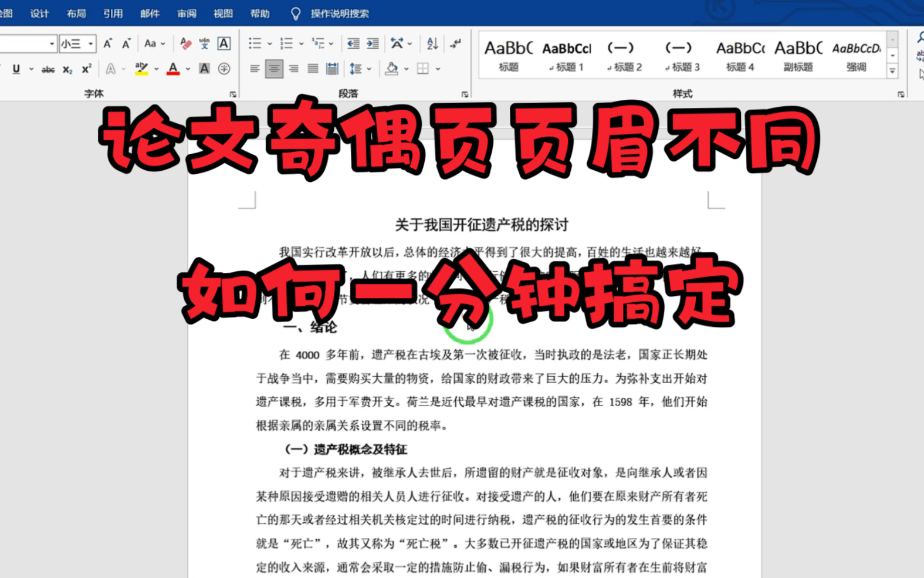Open font color dropdown arrow
Image resolution: width=924 pixels, height=578 pixels.
(188, 69)
